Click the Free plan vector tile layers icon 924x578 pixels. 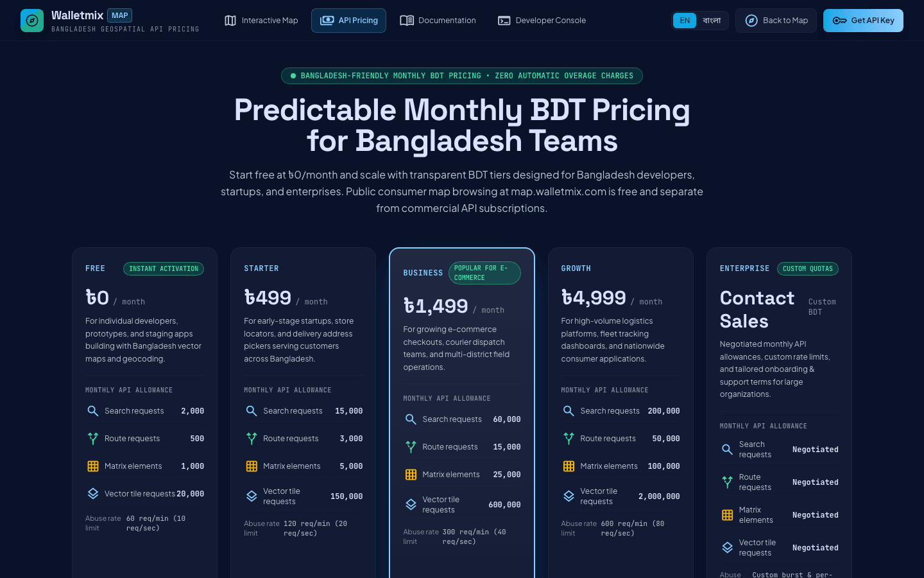click(93, 494)
